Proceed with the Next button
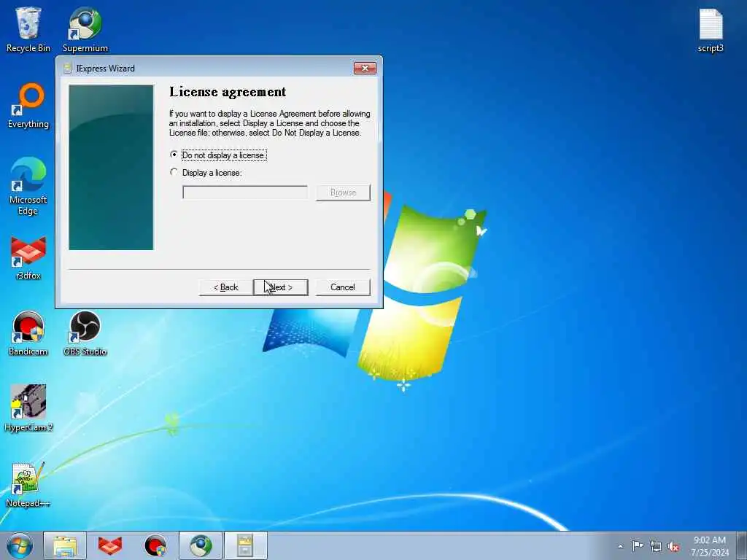The height and width of the screenshot is (560, 747). click(281, 287)
